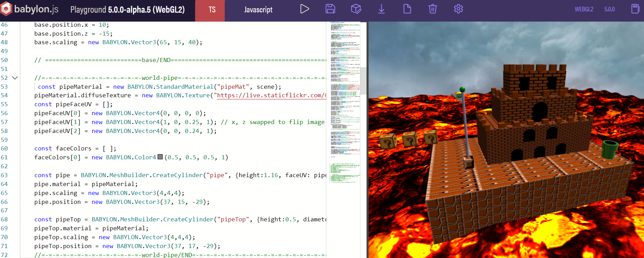This screenshot has width=644, height=258.
Task: Download the playground code
Action: tap(381, 9)
